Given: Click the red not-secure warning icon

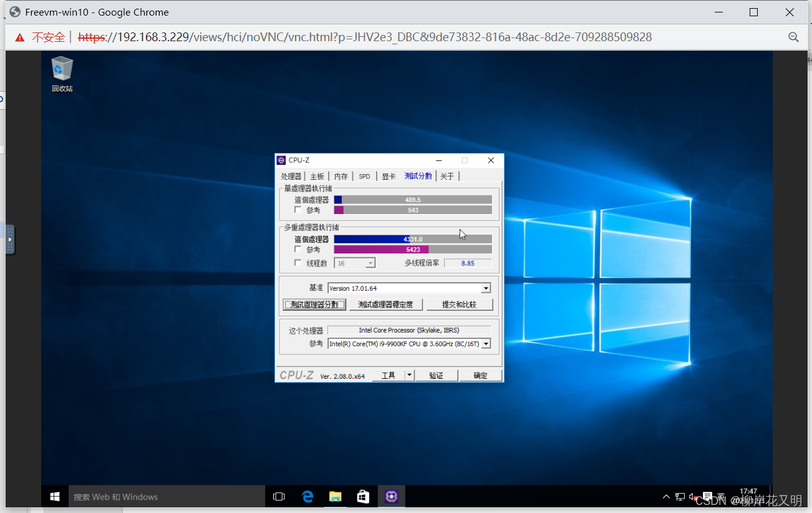Looking at the screenshot, I should [x=20, y=37].
